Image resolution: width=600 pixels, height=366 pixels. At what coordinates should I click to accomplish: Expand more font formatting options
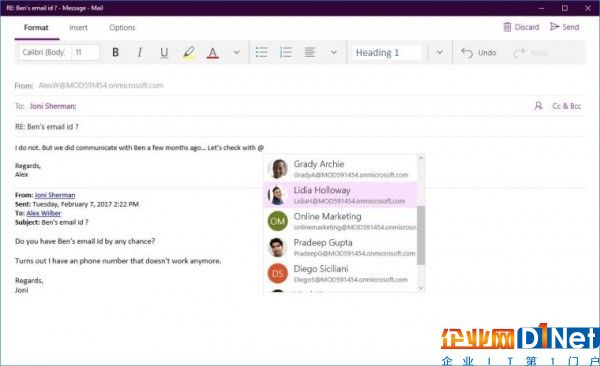coord(236,52)
